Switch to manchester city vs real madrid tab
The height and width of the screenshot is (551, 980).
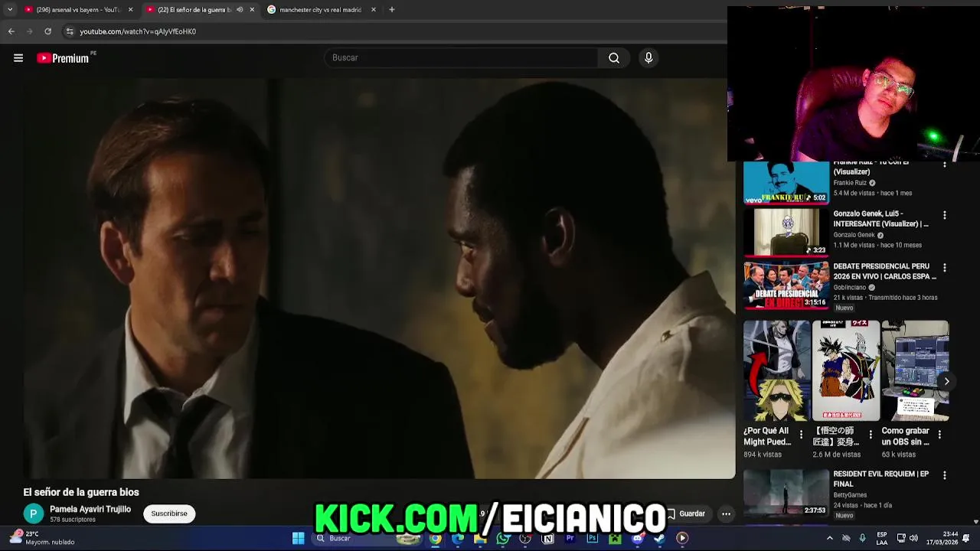click(322, 10)
